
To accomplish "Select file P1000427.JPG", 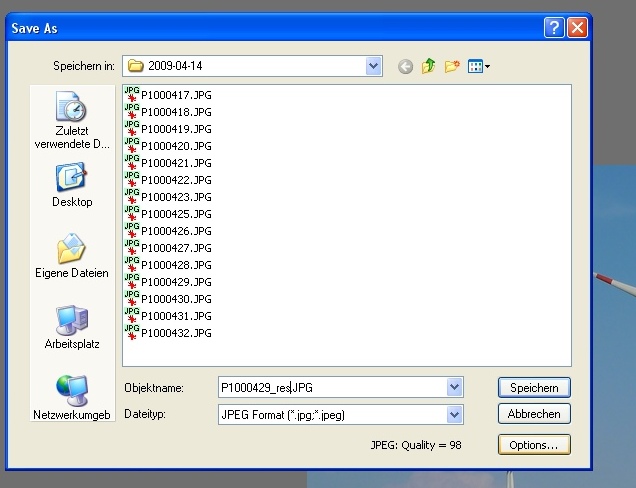I will coord(168,248).
